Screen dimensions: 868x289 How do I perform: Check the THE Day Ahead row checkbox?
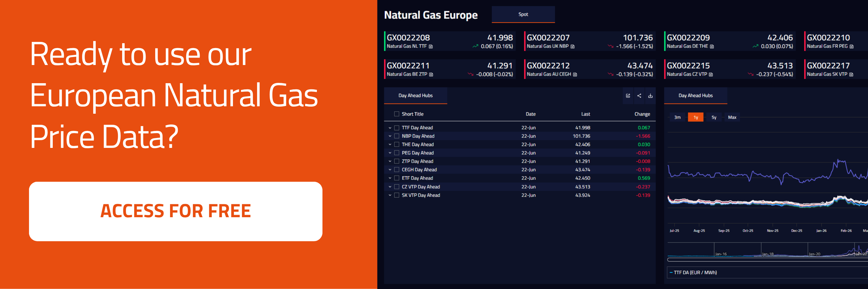point(397,145)
